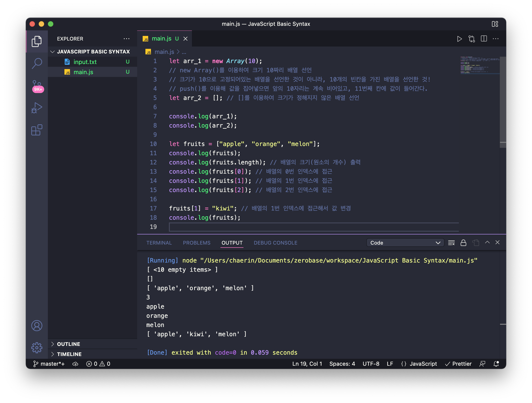Screen dimensions: 532x403
Task: Open the output channel Code dropdown
Action: (x=405, y=243)
